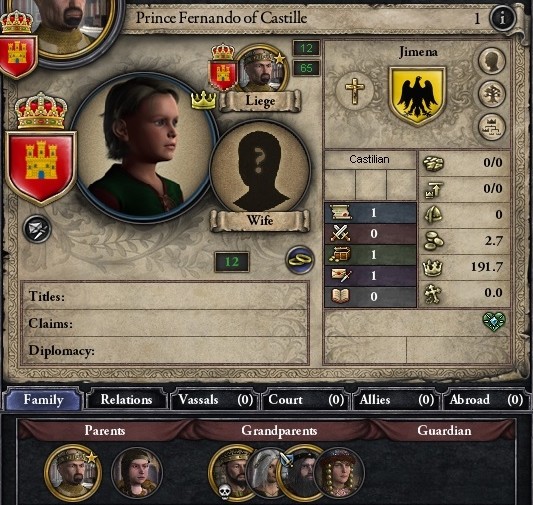Open the Abroad tab
The image size is (533, 505).
[x=486, y=400]
